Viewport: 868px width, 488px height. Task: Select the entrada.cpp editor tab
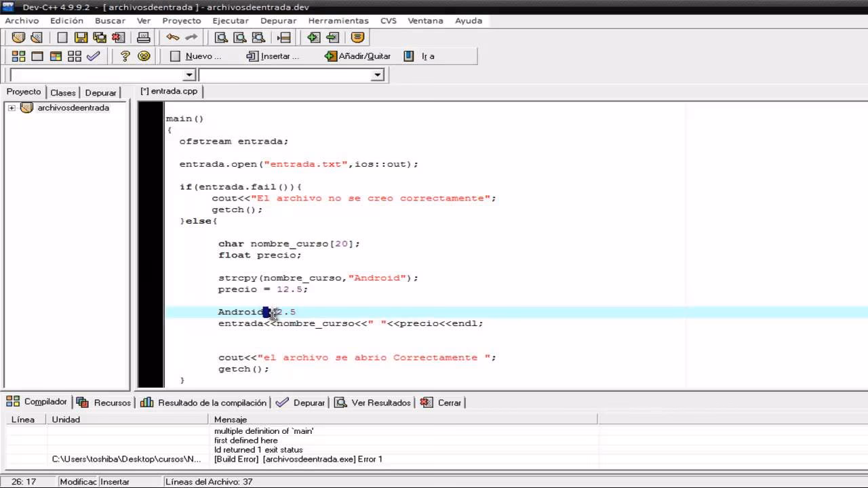tap(169, 91)
